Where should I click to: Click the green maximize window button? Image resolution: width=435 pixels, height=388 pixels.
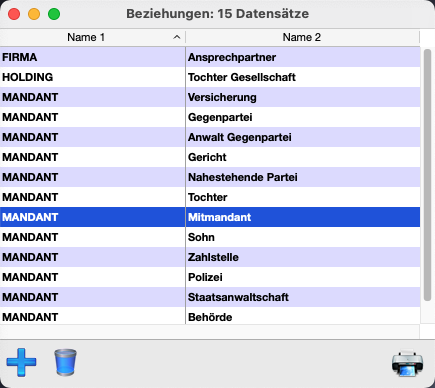54,14
